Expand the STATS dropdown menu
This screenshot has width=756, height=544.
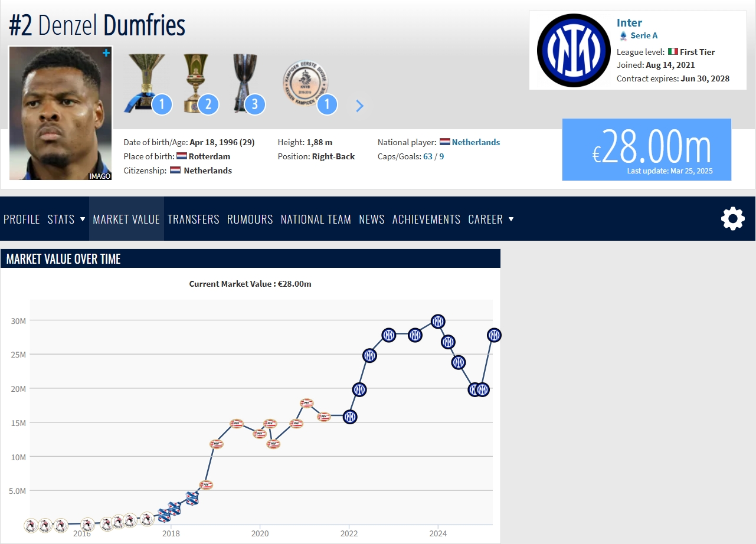click(x=66, y=219)
